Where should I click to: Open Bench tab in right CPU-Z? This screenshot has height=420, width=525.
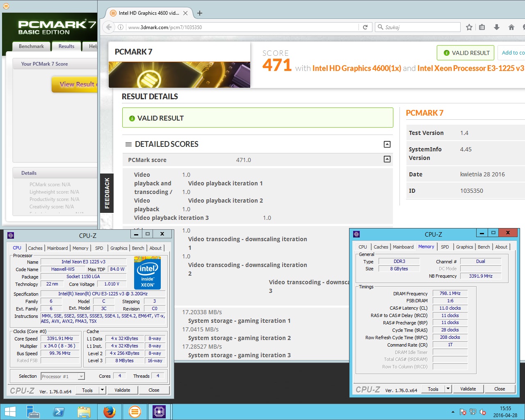(484, 247)
